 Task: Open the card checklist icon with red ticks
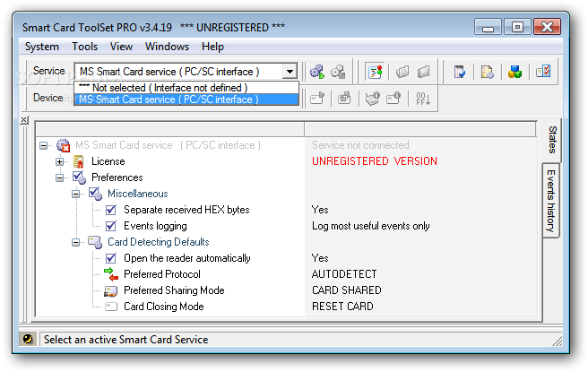coord(543,71)
